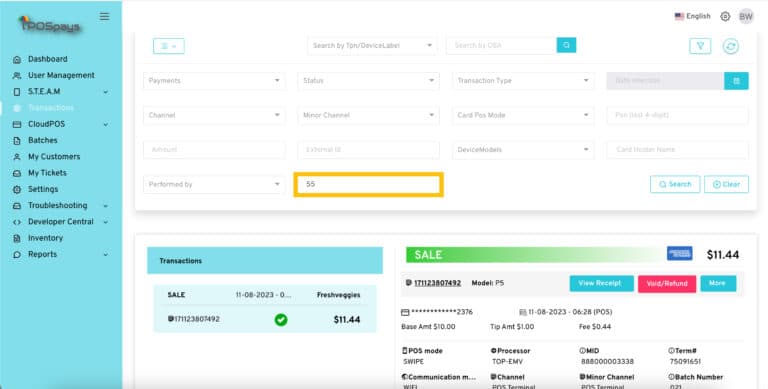
Task: Go to Dashboard
Action: [x=48, y=59]
